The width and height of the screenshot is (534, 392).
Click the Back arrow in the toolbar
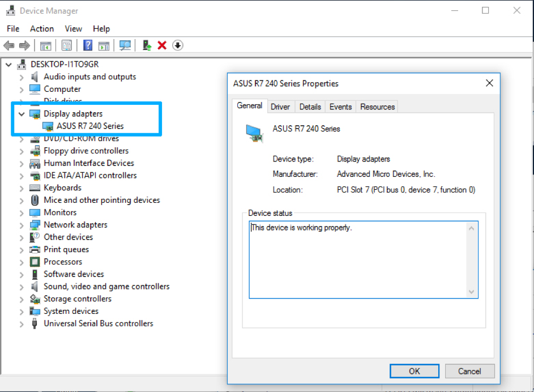point(9,45)
